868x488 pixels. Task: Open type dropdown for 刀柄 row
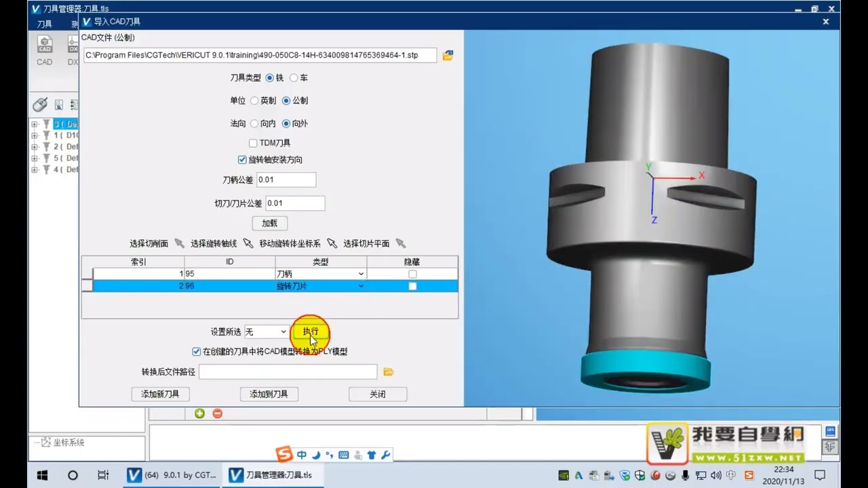(361, 274)
